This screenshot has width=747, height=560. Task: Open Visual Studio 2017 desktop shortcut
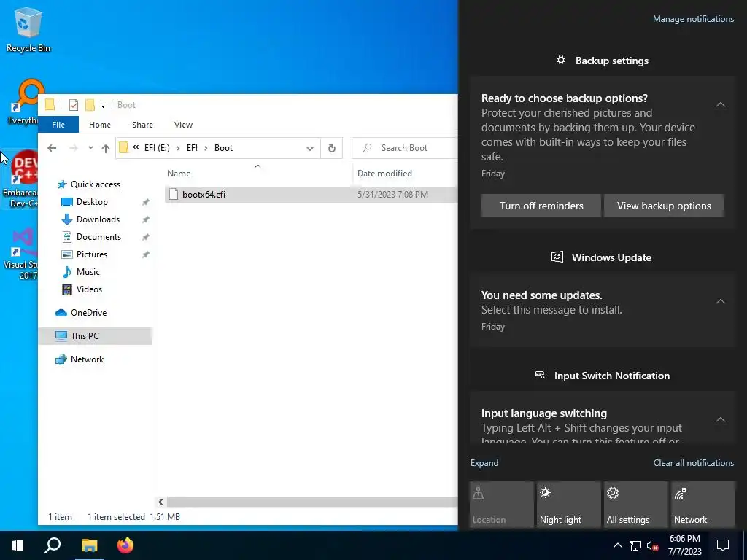click(20, 254)
